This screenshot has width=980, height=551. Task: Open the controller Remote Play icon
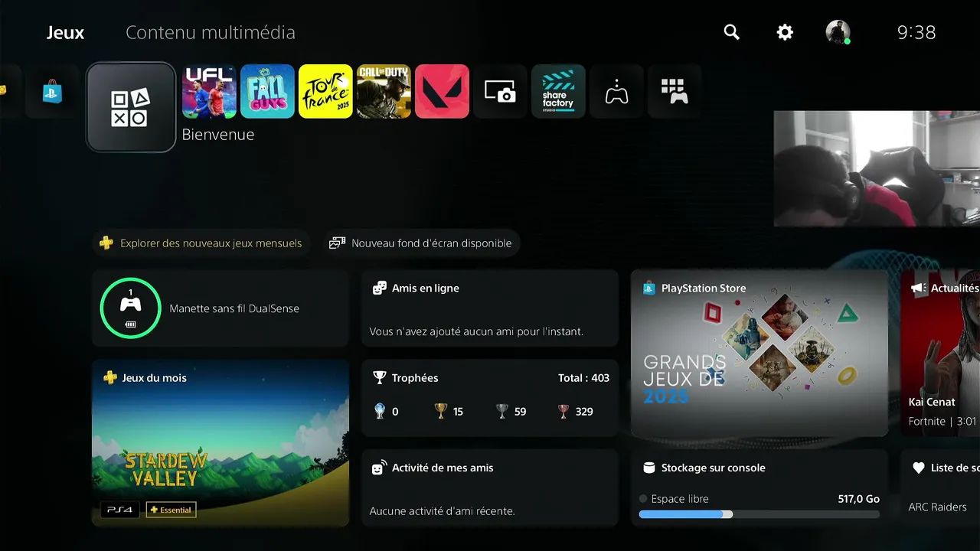click(616, 92)
